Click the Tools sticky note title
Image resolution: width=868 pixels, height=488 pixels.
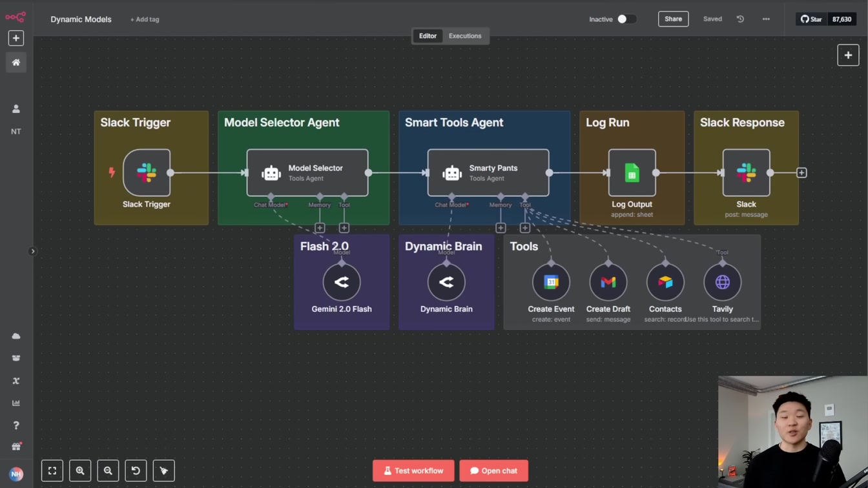point(524,247)
